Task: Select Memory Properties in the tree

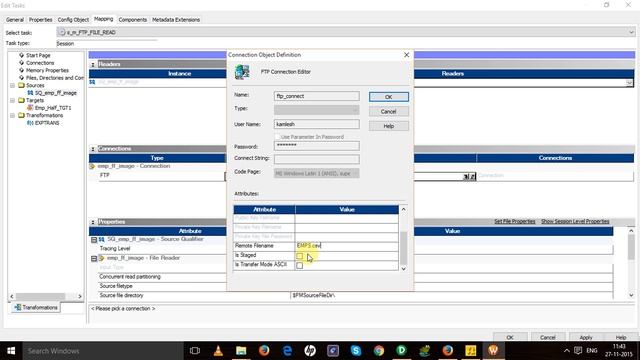Action: tap(47, 70)
